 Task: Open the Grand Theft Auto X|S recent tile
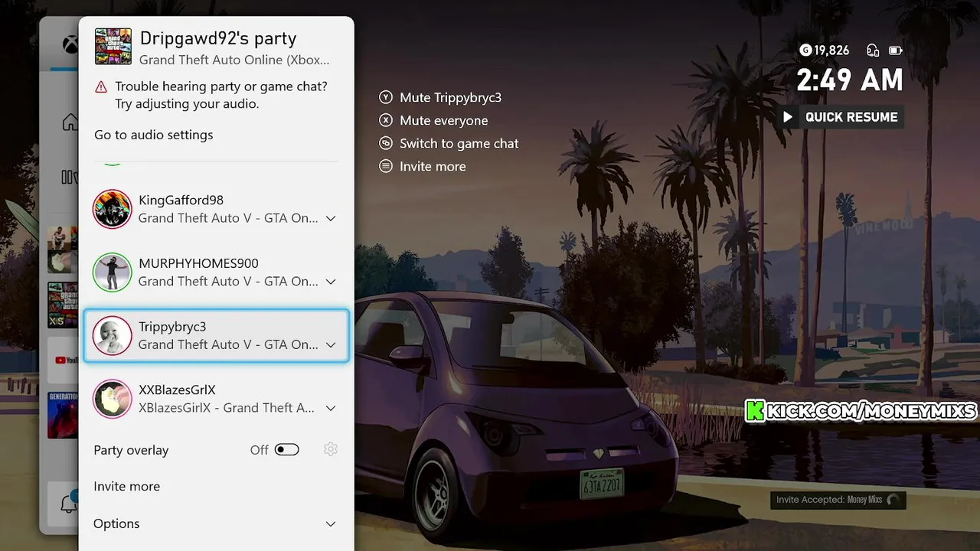click(64, 305)
